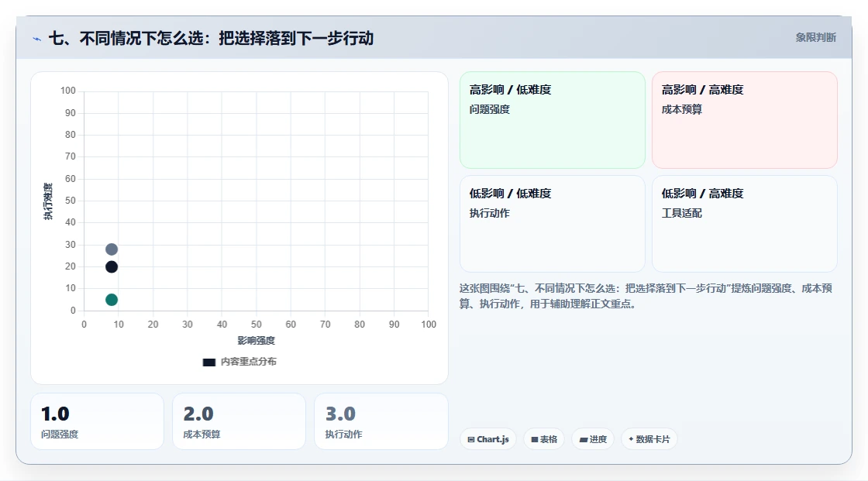Click the section title 七、不同情况下怎么选
This screenshot has width=868, height=481.
click(x=211, y=38)
